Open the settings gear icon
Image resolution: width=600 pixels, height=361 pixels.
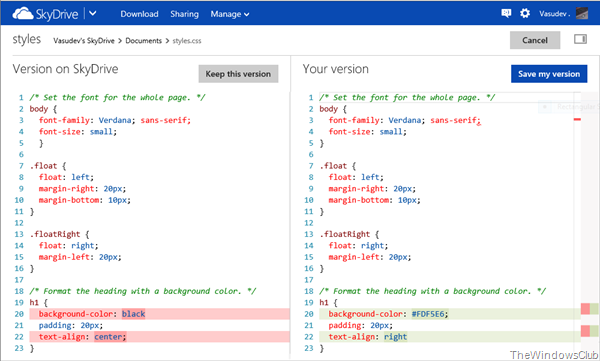point(525,13)
